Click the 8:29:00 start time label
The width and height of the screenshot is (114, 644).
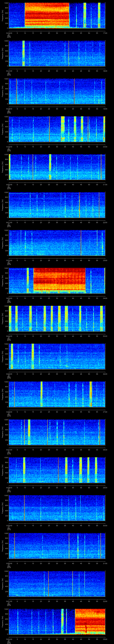9,525
